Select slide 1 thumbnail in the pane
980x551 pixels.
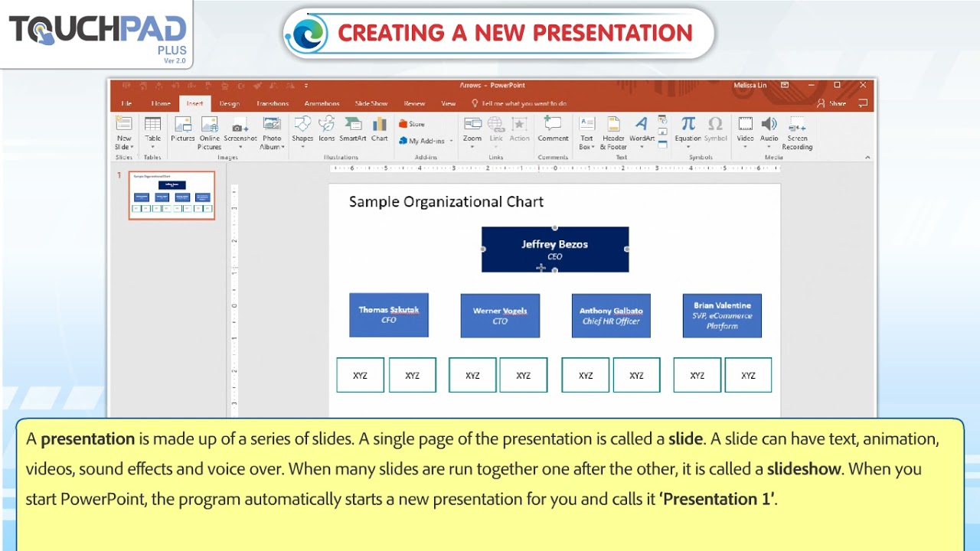[x=171, y=195]
